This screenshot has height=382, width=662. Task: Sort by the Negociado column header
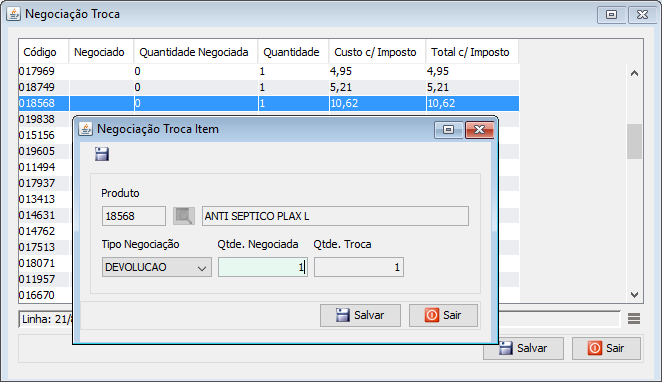(101, 52)
